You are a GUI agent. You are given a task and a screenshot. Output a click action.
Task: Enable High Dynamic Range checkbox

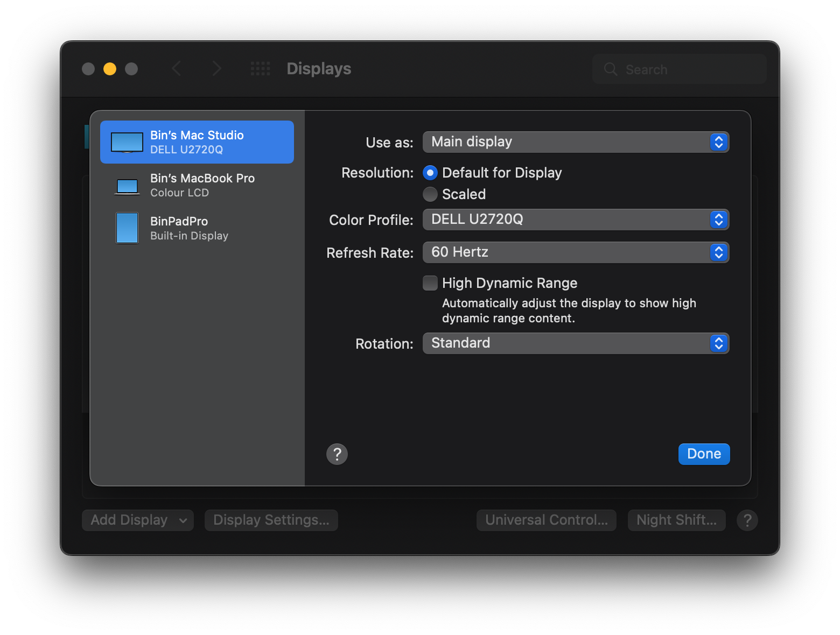pos(430,283)
